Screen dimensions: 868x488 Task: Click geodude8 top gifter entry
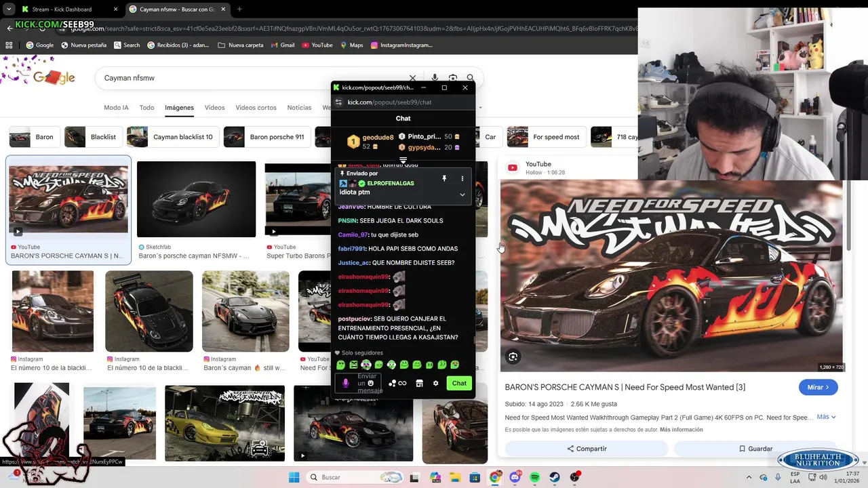370,142
